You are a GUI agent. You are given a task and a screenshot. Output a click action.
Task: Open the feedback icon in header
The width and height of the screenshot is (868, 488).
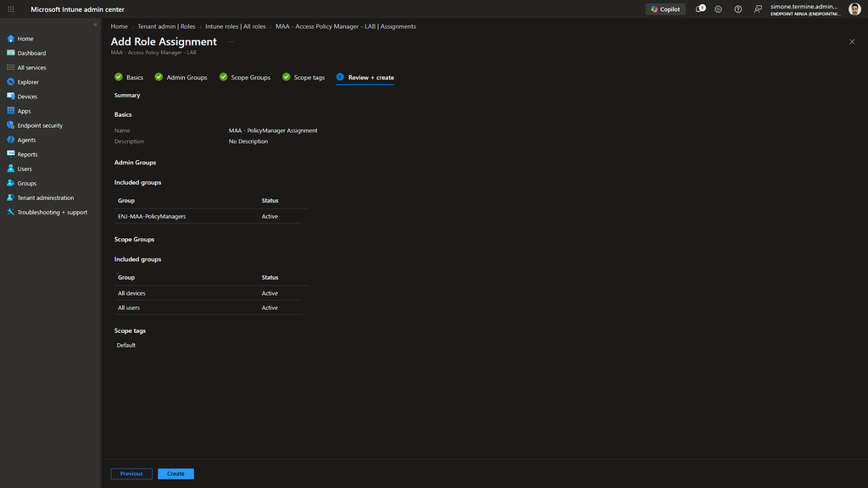758,9
